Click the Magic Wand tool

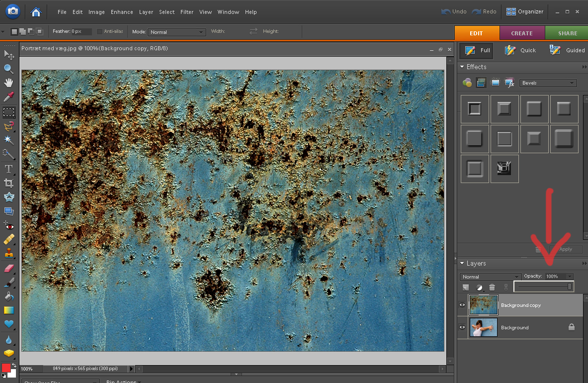pos(8,140)
